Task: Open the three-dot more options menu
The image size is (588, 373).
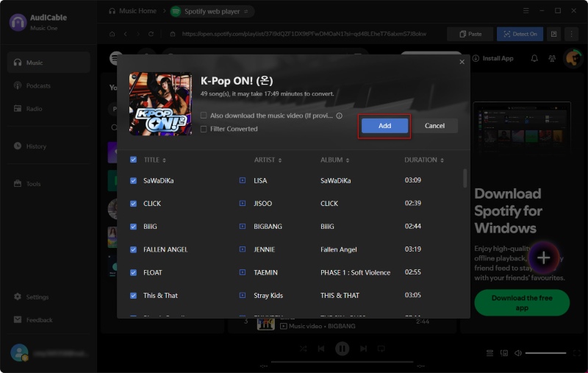Action: click(571, 34)
